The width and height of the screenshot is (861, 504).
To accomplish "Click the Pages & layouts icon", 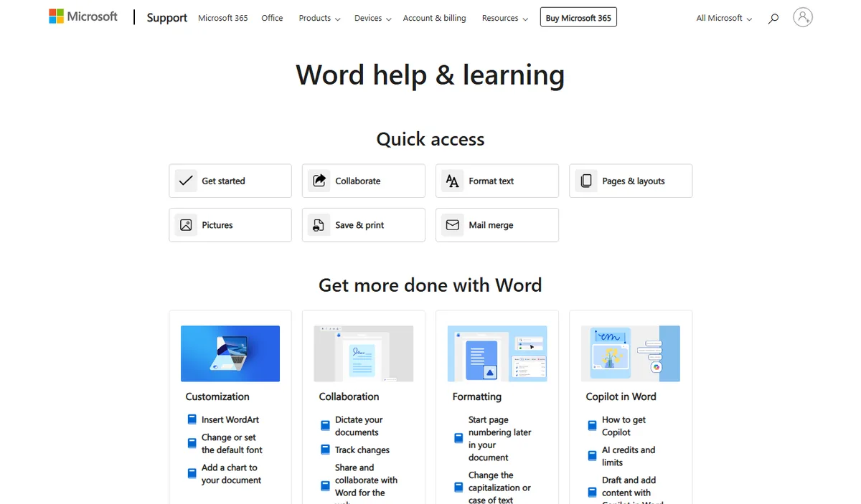I will 586,181.
